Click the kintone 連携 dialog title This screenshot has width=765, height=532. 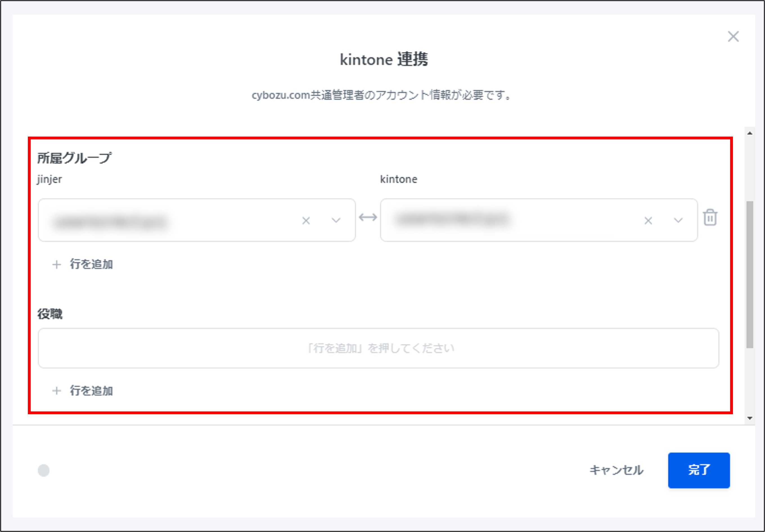[x=382, y=59]
